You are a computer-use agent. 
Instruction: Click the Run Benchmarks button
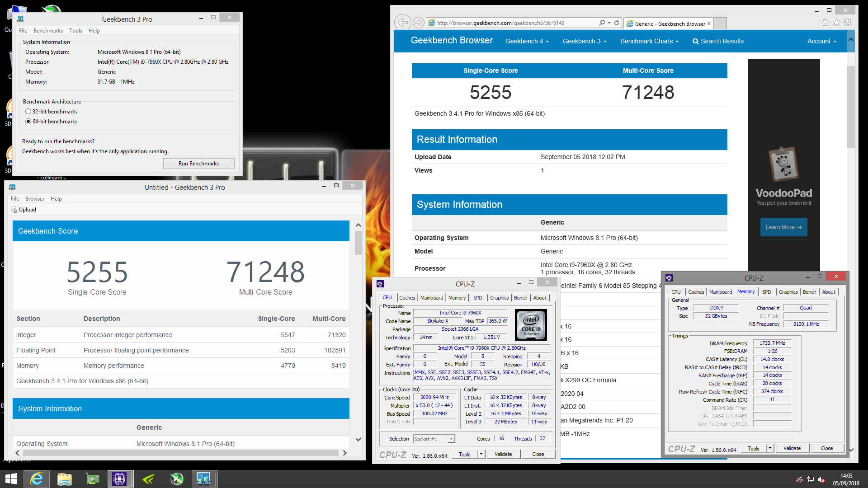(x=198, y=164)
